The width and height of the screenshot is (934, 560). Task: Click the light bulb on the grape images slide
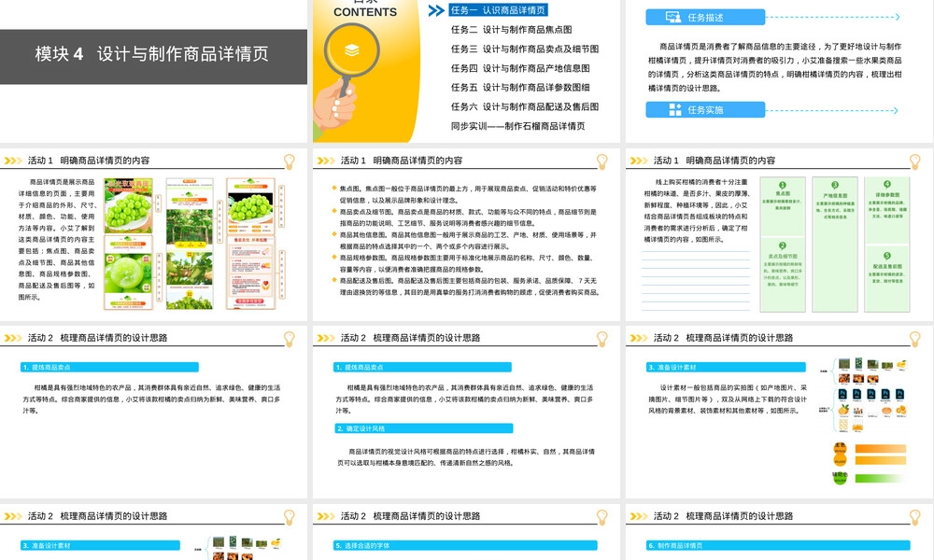coord(289,161)
